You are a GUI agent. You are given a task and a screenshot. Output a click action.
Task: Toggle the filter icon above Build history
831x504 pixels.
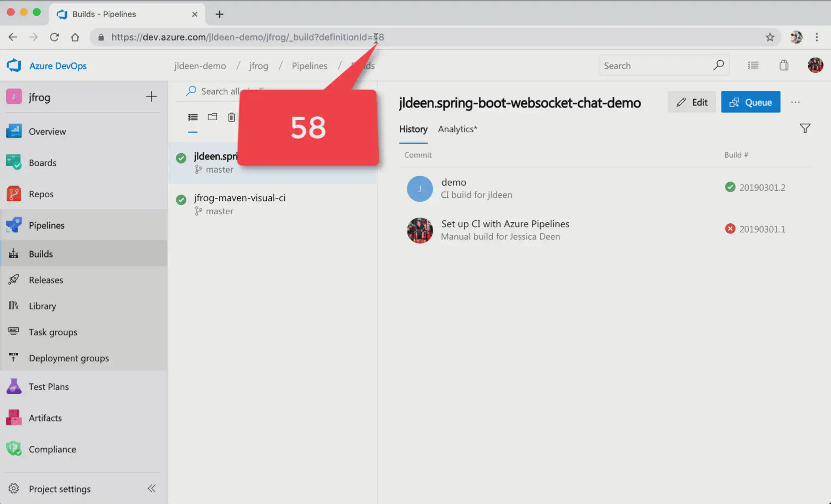(805, 128)
